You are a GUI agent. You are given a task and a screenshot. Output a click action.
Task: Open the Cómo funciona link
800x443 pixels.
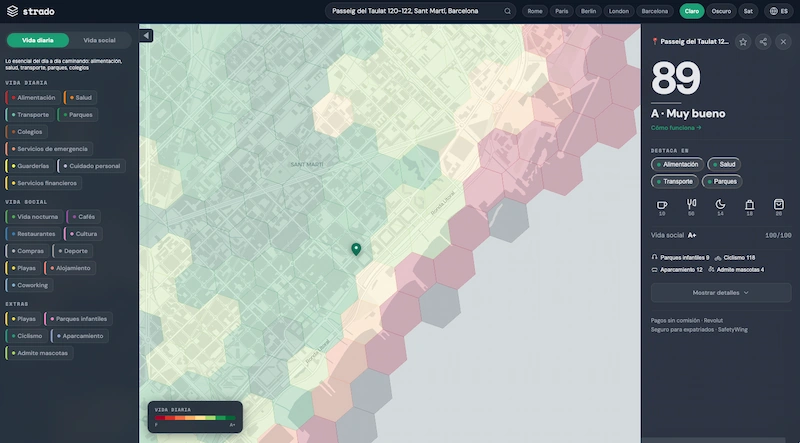(x=676, y=128)
